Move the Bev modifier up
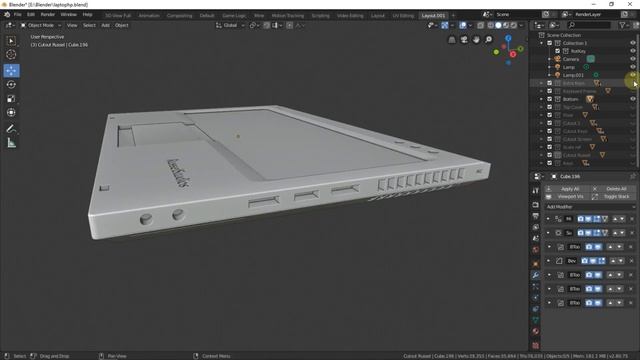This screenshot has width=640, height=360. tap(613, 261)
